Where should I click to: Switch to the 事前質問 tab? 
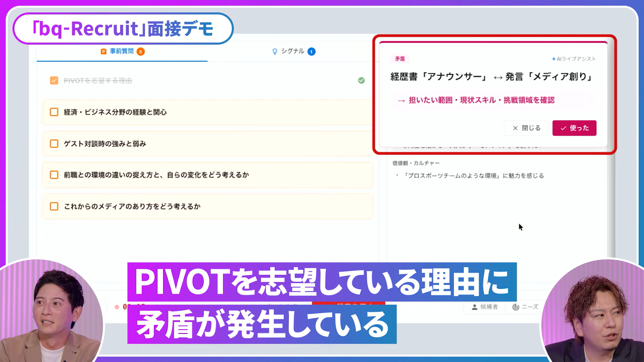click(122, 51)
